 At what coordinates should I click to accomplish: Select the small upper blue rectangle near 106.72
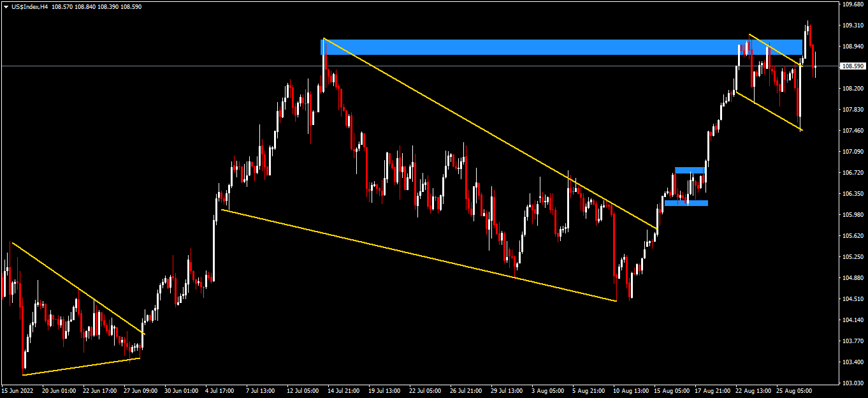(690, 170)
